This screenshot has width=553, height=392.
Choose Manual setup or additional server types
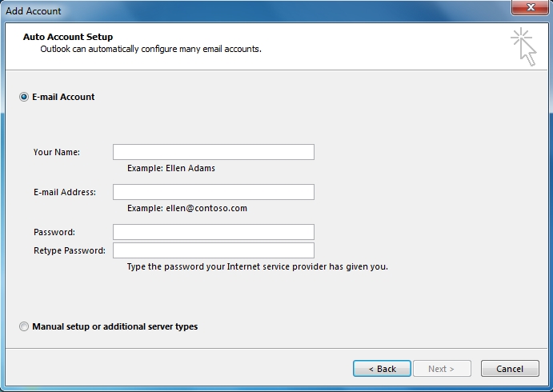coord(24,326)
